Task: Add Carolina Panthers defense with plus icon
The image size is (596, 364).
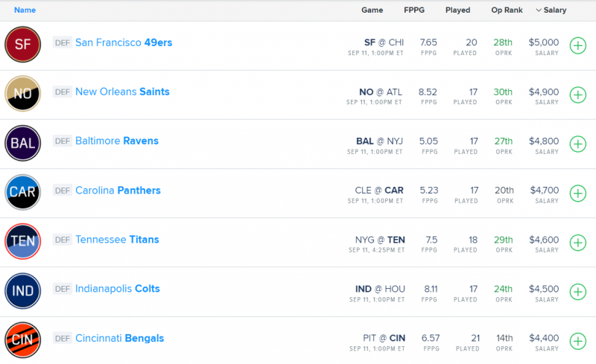Action: (578, 194)
